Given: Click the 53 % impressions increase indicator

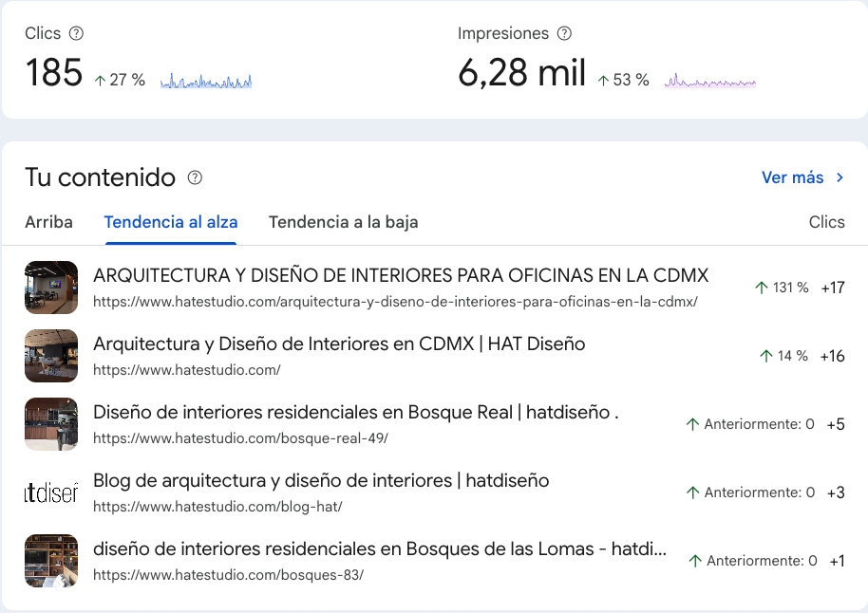Looking at the screenshot, I should pyautogui.click(x=623, y=81).
